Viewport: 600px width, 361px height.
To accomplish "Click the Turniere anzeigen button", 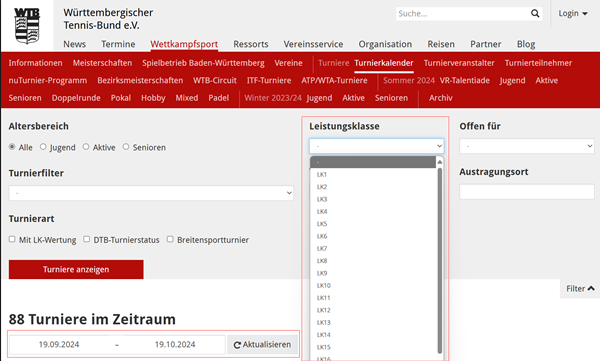I will 76,270.
